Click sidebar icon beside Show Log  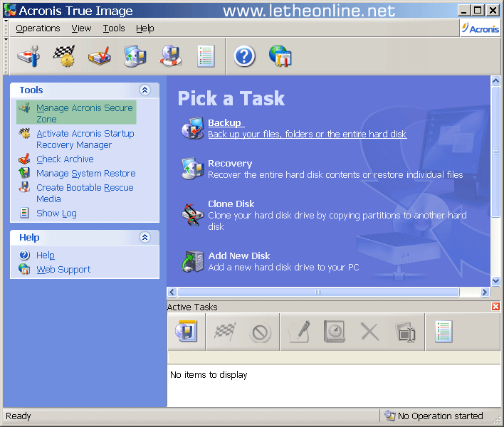pos(24,213)
